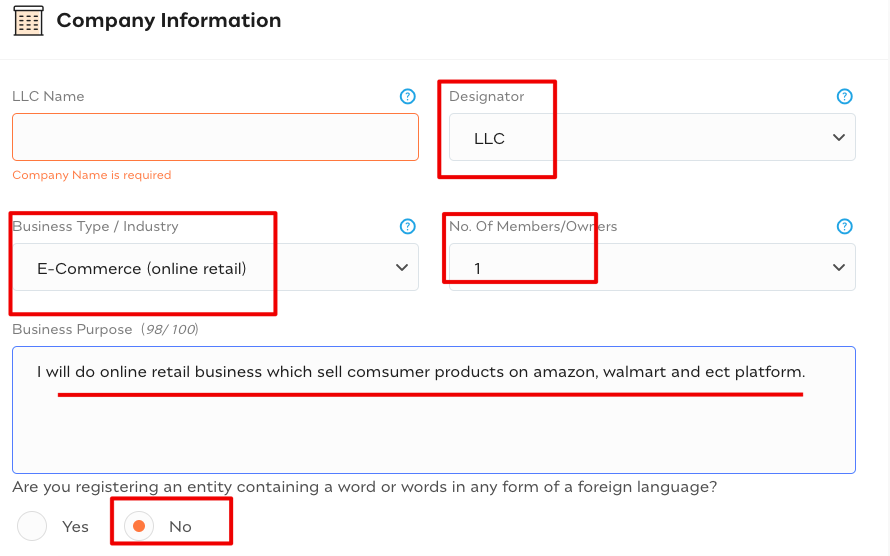Click the Business Type / Industry label
The height and width of the screenshot is (556, 890).
[x=95, y=227]
